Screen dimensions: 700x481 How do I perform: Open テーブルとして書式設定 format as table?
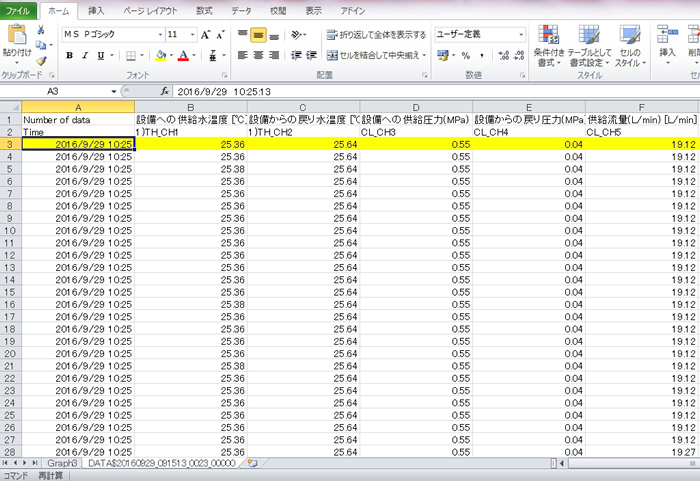click(x=589, y=46)
